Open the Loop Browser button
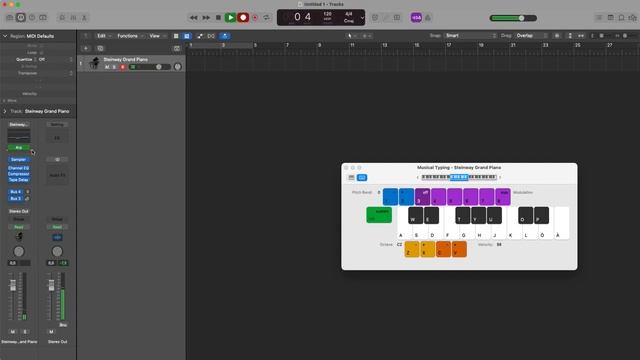Screen dimensions: 640x360 (x=621, y=18)
